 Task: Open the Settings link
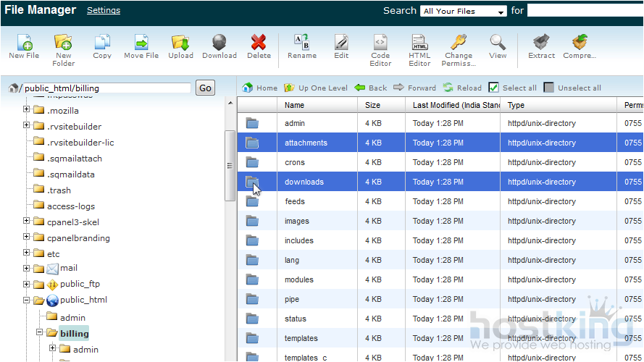[104, 11]
